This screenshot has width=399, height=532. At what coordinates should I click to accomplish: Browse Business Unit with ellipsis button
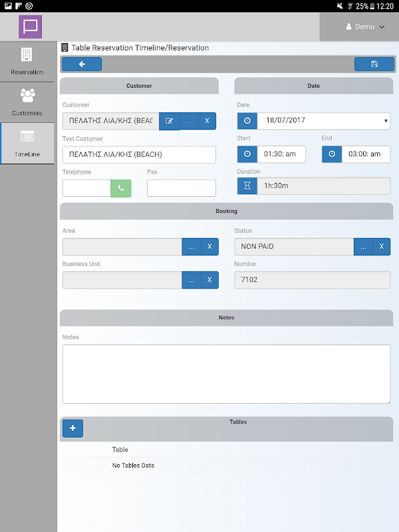tap(192, 280)
